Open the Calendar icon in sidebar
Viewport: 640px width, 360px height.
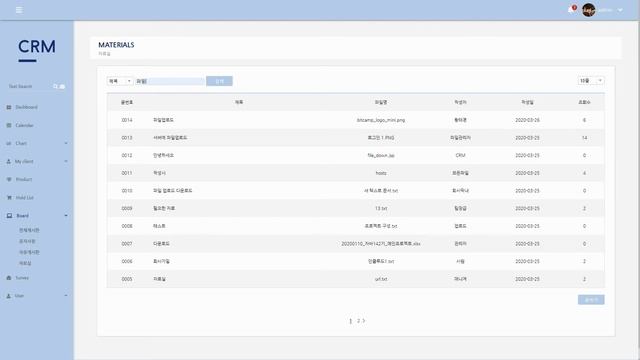[x=9, y=125]
